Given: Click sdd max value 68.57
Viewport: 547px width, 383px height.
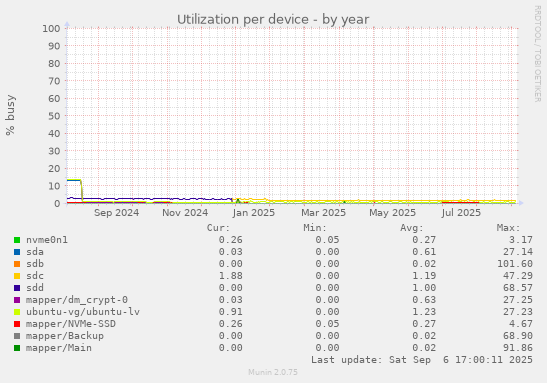Looking at the screenshot, I should [x=518, y=288].
